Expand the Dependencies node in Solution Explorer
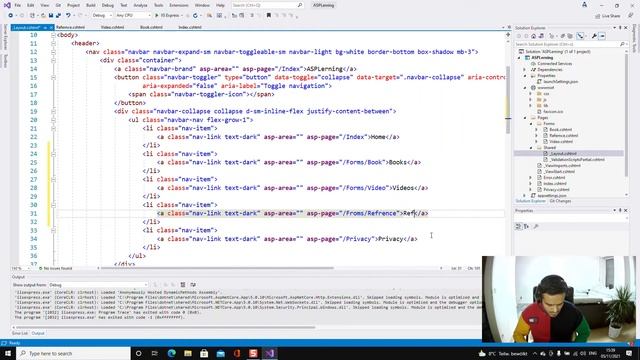This screenshot has width=640, height=360. (525, 70)
